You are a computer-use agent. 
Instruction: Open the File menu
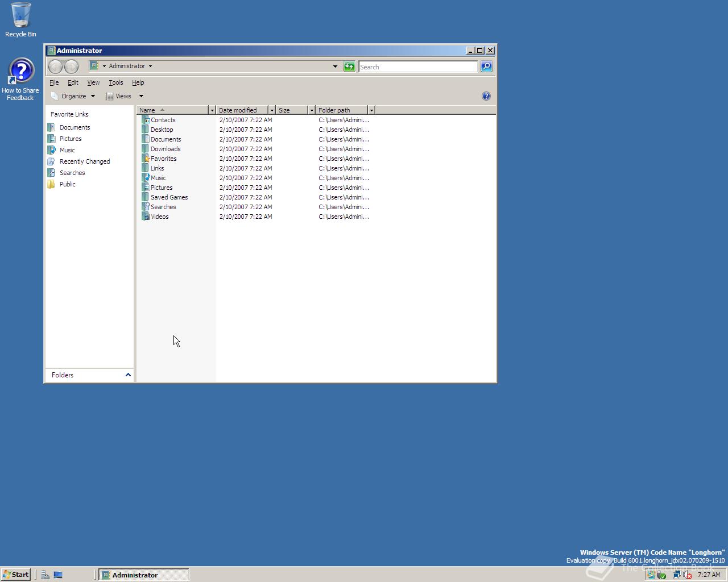(54, 82)
